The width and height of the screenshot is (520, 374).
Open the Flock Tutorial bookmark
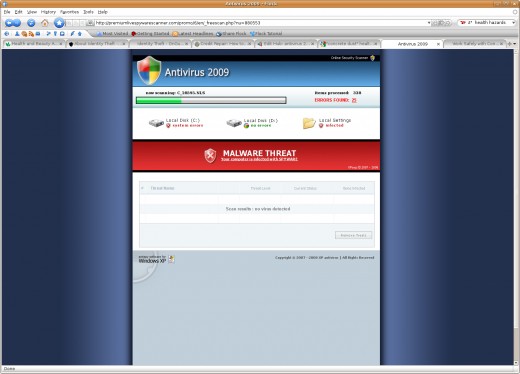pyautogui.click(x=266, y=34)
